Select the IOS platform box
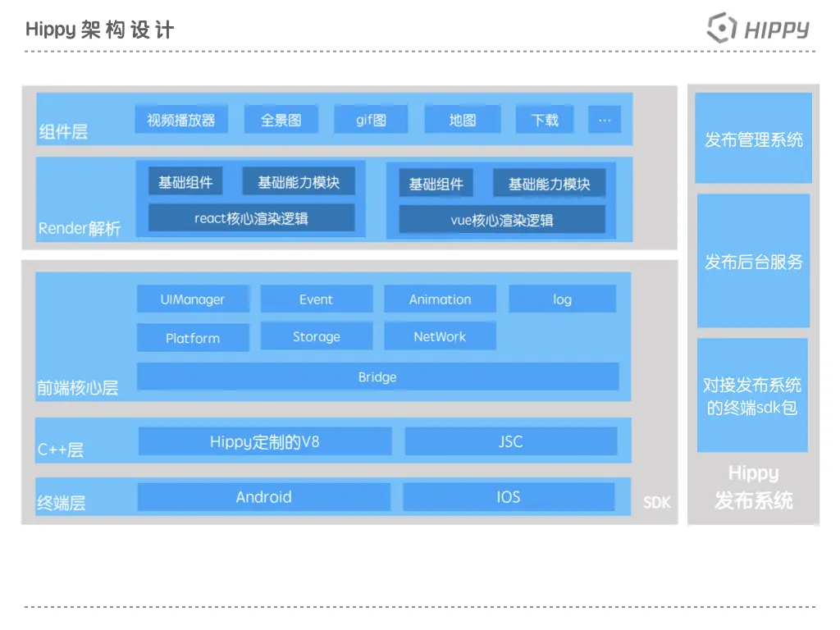The height and width of the screenshot is (630, 840). [x=509, y=496]
